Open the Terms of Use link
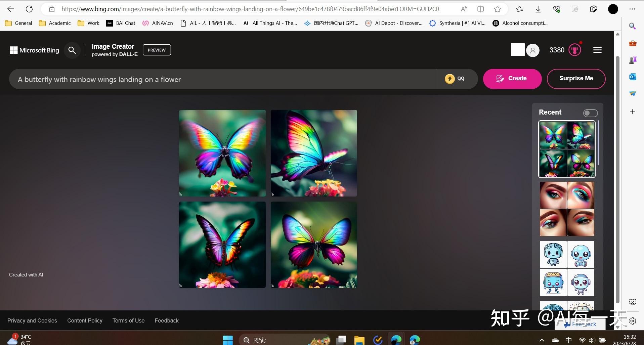This screenshot has height=345, width=644. 128,320
